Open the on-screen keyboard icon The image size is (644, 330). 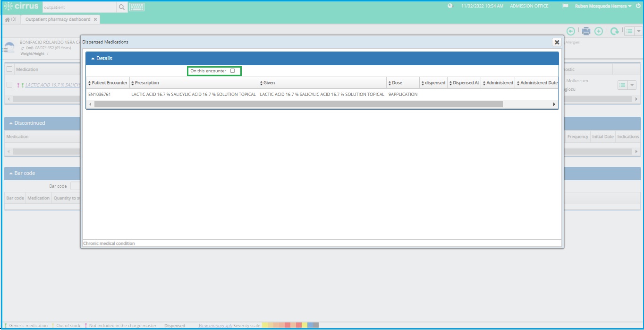point(137,7)
